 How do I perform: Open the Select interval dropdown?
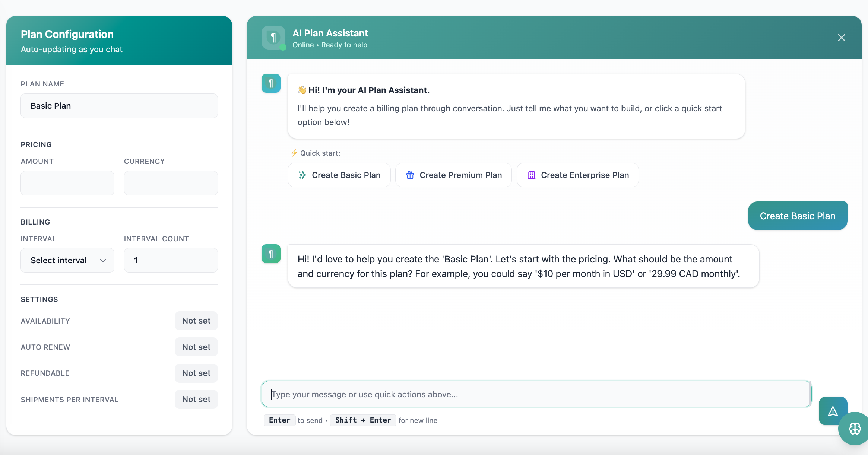(x=67, y=260)
